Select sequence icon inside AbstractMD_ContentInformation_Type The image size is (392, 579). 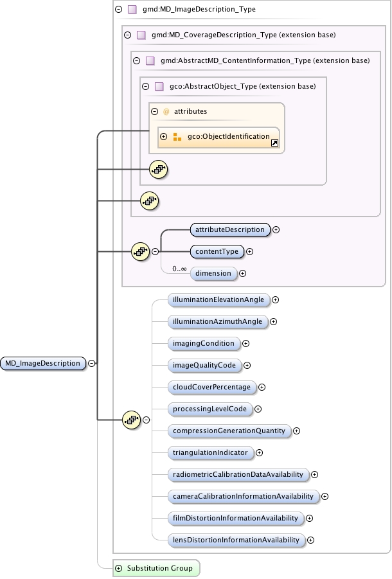(150, 201)
